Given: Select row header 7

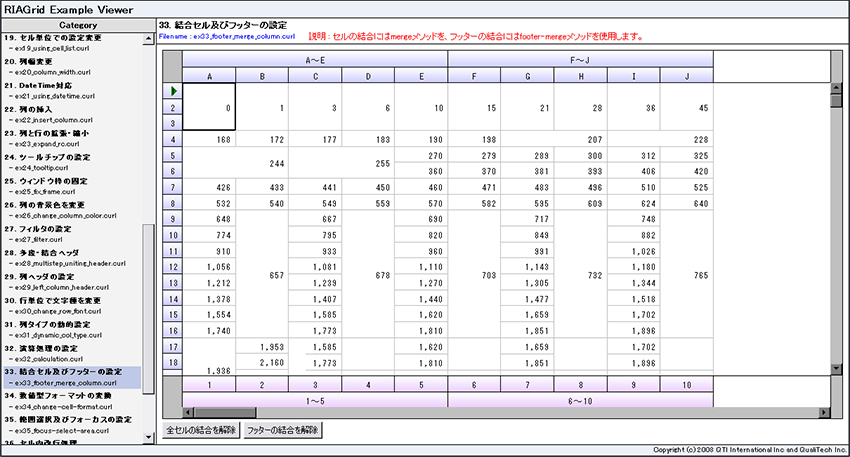Looking at the screenshot, I should [172, 187].
